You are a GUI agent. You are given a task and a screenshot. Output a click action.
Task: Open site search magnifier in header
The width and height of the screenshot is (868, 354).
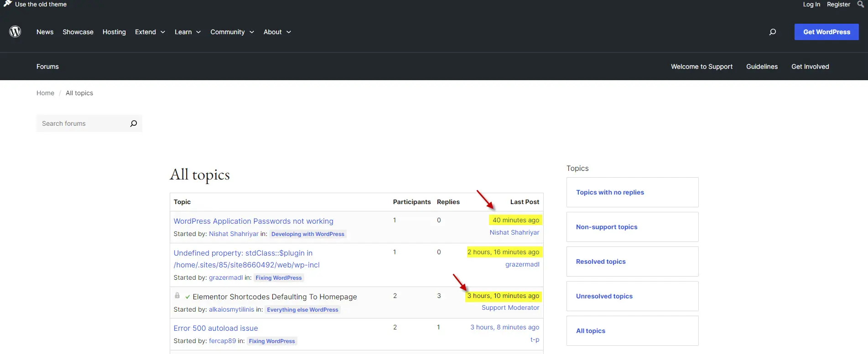pyautogui.click(x=772, y=32)
